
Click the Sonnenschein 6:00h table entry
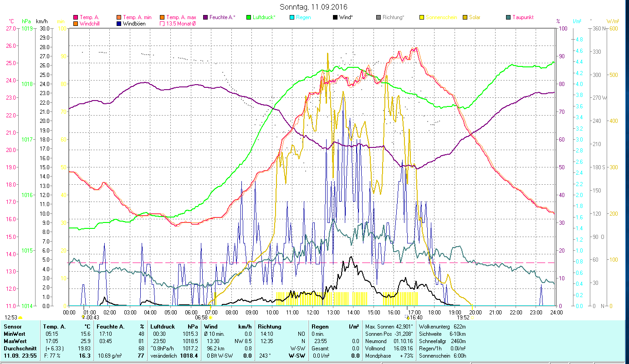442,355
